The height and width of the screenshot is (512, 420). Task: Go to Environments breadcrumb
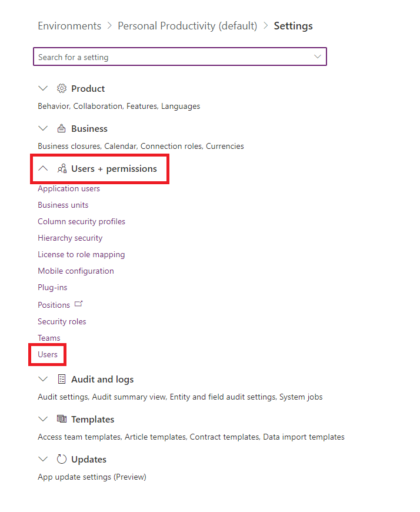69,26
